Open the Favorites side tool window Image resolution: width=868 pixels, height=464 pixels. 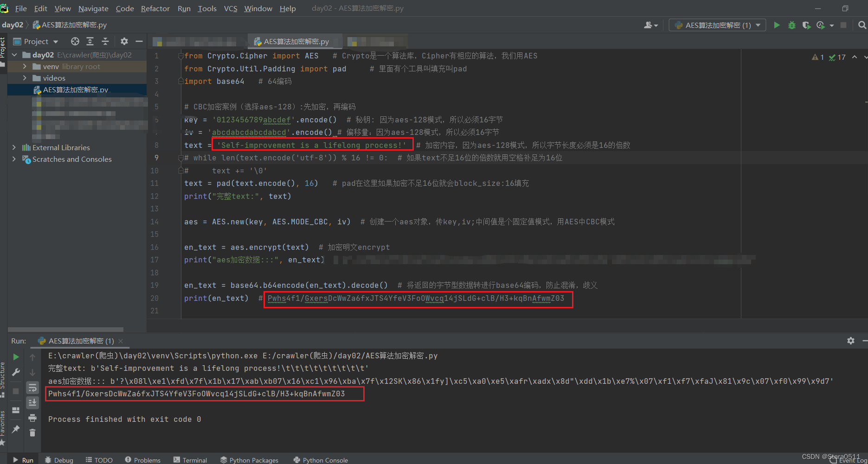coord(3,427)
